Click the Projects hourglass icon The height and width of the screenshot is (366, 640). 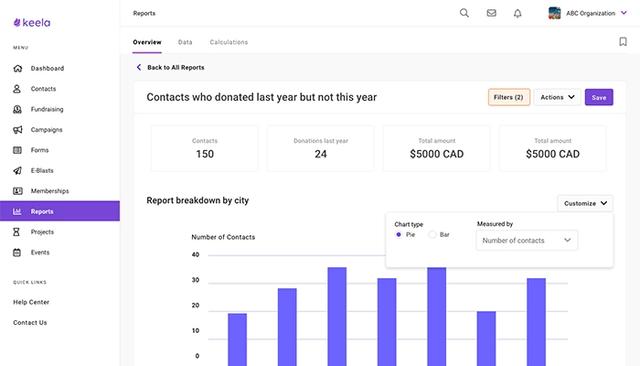tap(16, 232)
